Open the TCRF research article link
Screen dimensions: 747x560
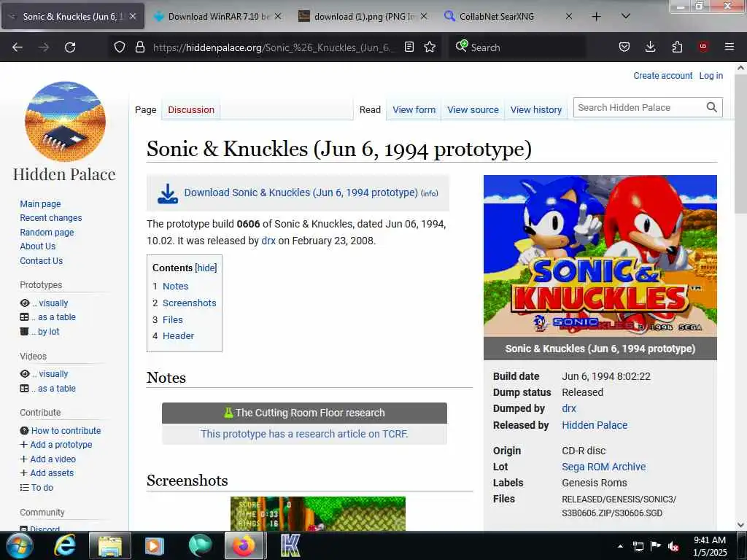(x=304, y=435)
